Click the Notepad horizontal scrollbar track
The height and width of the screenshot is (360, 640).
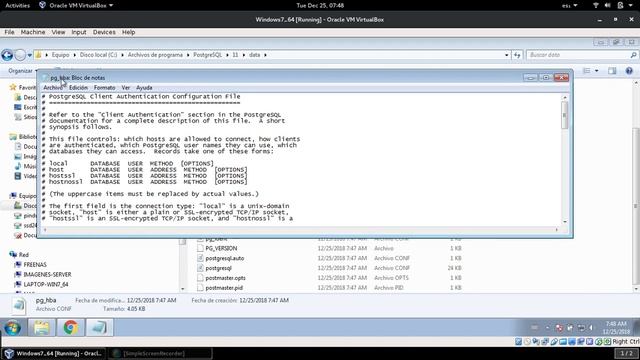pos(300,230)
